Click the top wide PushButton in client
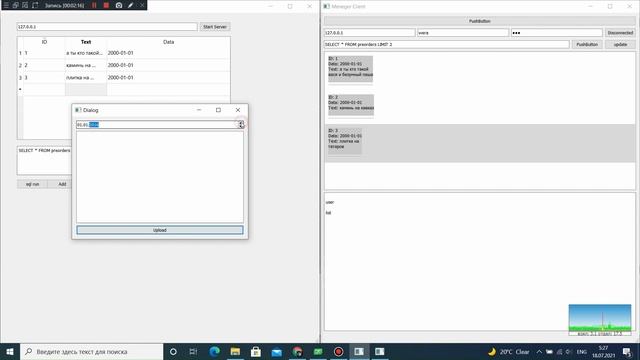The width and height of the screenshot is (640, 360). (480, 21)
